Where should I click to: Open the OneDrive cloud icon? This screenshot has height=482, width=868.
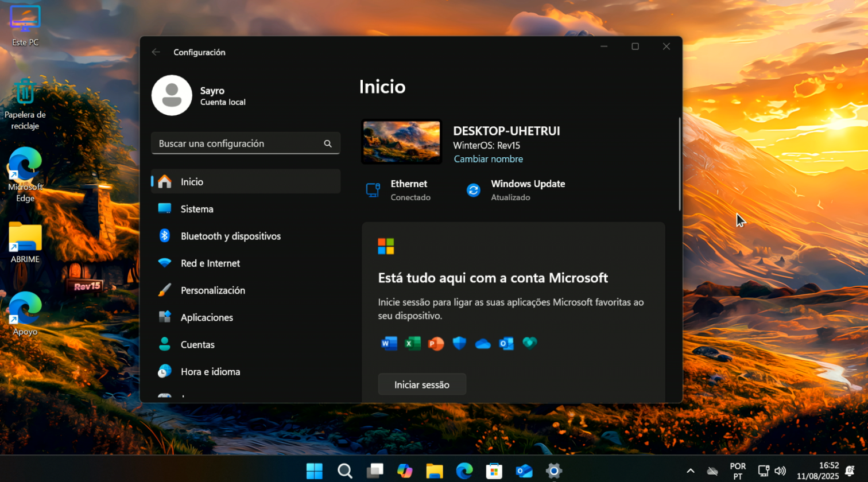(x=482, y=343)
